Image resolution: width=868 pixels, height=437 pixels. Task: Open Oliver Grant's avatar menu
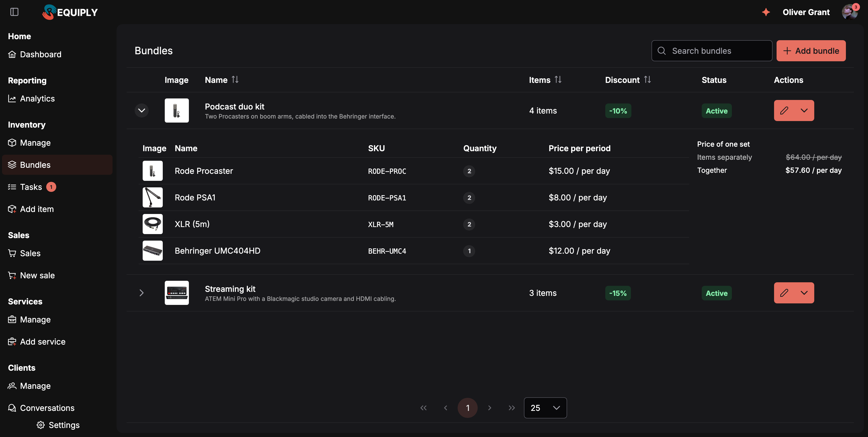click(x=849, y=12)
